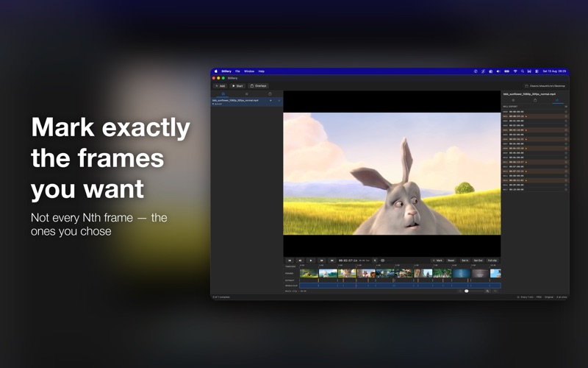Viewport: 588px width, 368px height.
Task: Toggle circle on 00:05:00:00 export row
Action: (x=566, y=153)
